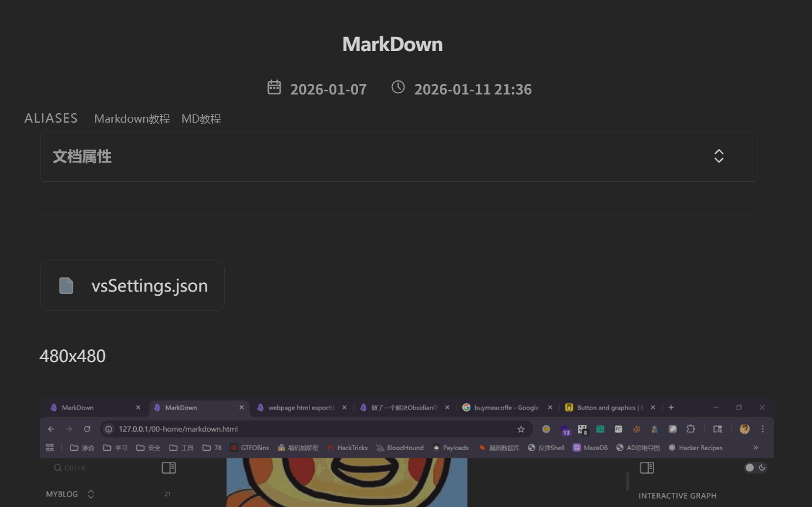This screenshot has height=507, width=812.
Task: Click the 127.0.0.1 address bar URL
Action: pos(178,429)
